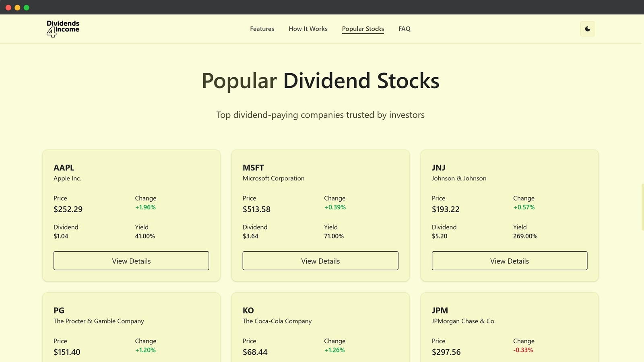The height and width of the screenshot is (362, 644).
Task: Click the Dividends4Income logo
Action: [63, 29]
